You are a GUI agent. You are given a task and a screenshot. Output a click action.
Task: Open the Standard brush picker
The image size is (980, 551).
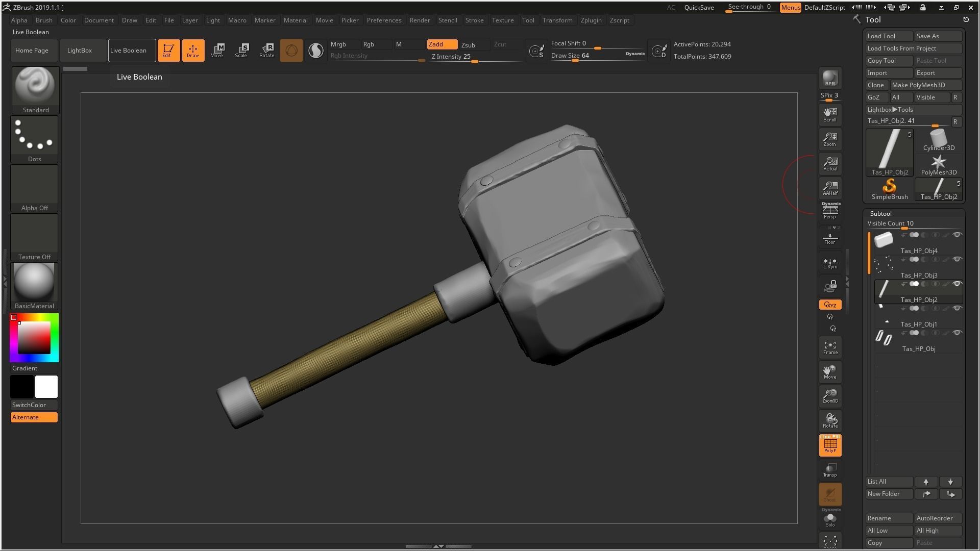point(35,90)
